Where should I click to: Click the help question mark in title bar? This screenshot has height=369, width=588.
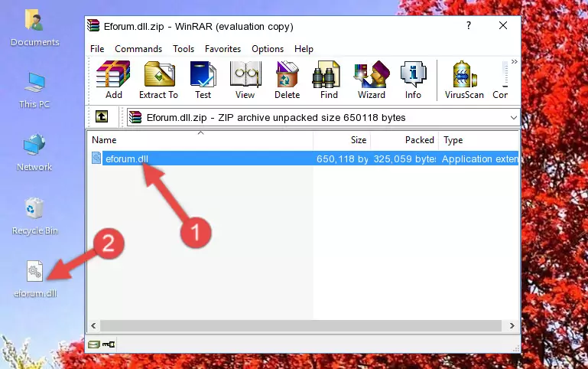click(469, 25)
